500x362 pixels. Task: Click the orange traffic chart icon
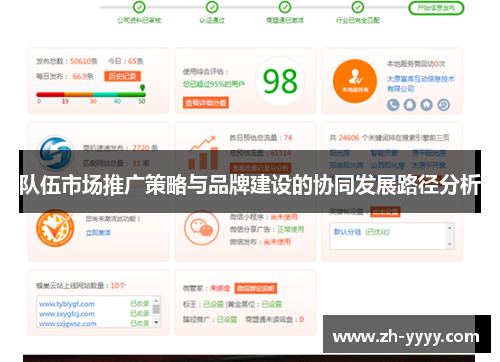click(x=203, y=152)
